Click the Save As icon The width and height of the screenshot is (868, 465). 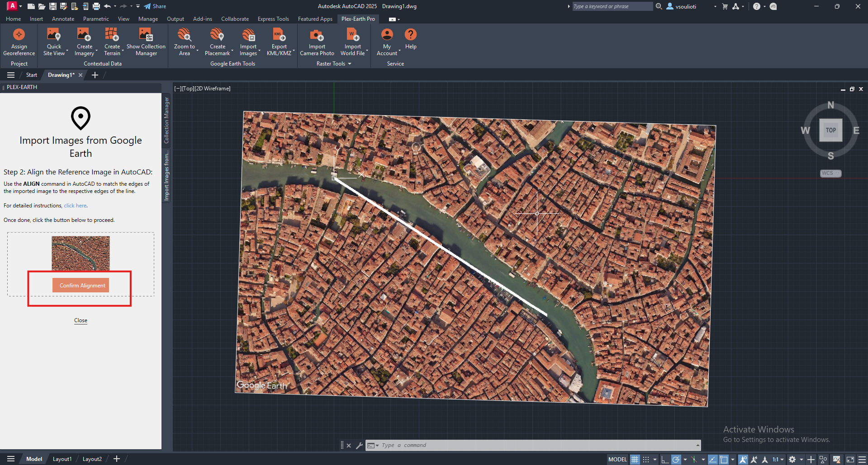click(x=64, y=6)
